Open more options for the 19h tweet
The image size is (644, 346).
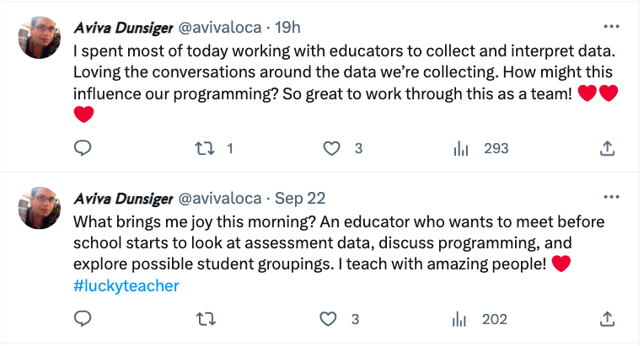(x=611, y=26)
